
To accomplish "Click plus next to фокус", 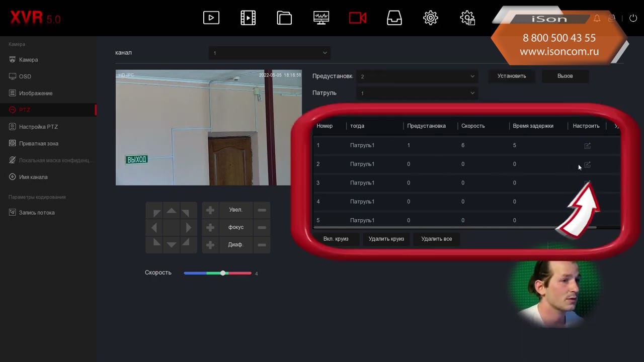I will [x=210, y=227].
